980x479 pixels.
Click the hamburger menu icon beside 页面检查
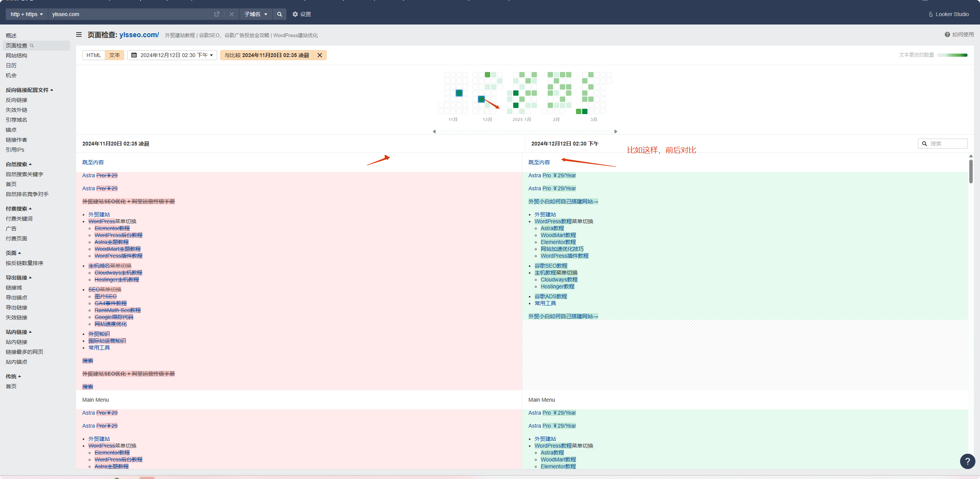point(79,35)
